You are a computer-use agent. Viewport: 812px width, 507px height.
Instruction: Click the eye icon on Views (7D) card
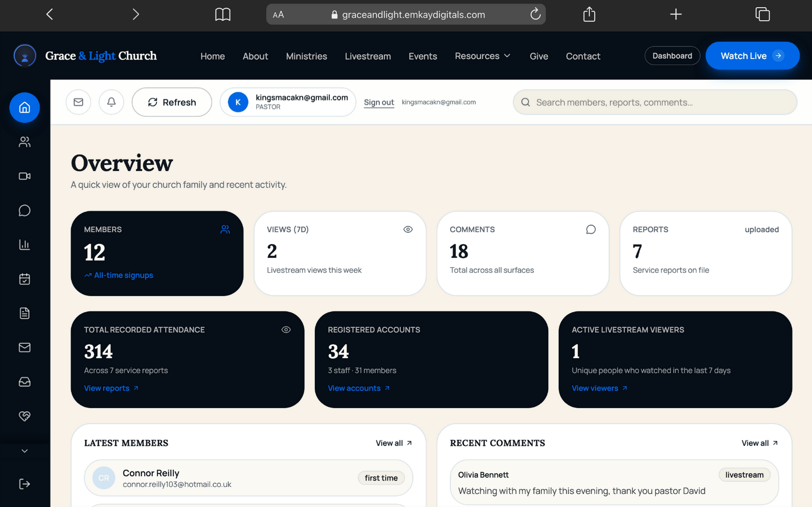click(408, 229)
